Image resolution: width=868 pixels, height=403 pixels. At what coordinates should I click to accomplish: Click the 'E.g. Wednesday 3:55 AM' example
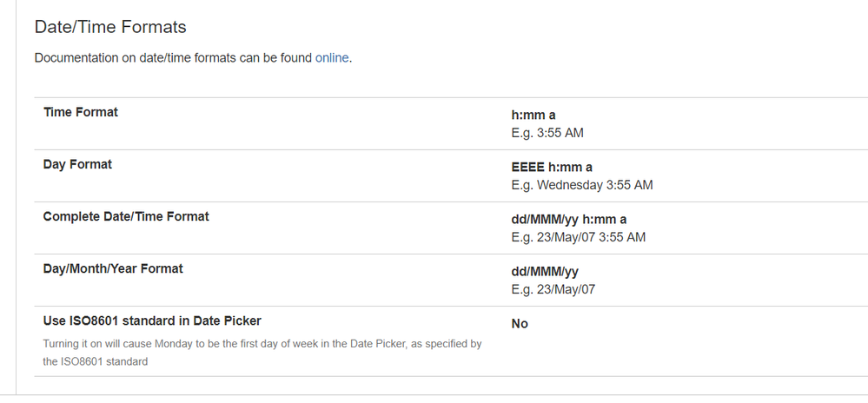point(582,185)
